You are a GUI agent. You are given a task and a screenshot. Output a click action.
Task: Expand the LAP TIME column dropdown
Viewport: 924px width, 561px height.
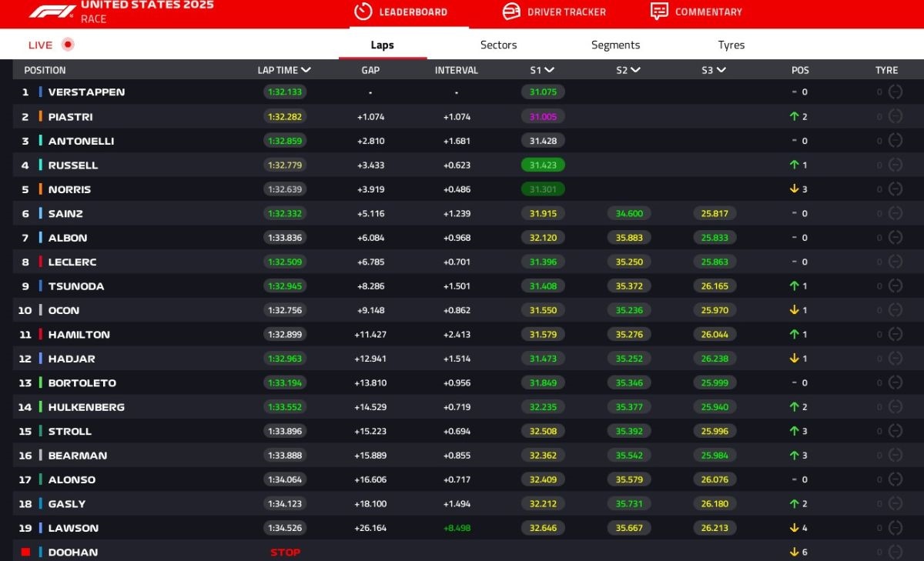tap(306, 70)
